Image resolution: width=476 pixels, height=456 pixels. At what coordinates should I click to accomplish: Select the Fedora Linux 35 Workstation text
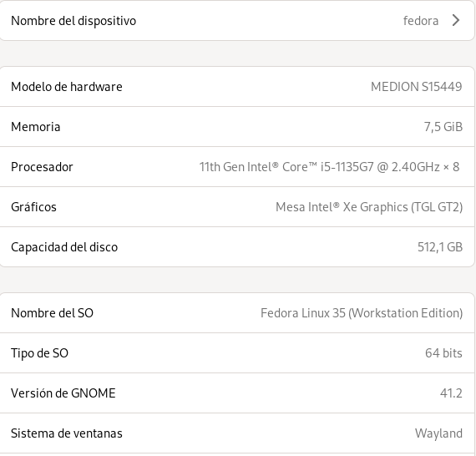click(362, 313)
